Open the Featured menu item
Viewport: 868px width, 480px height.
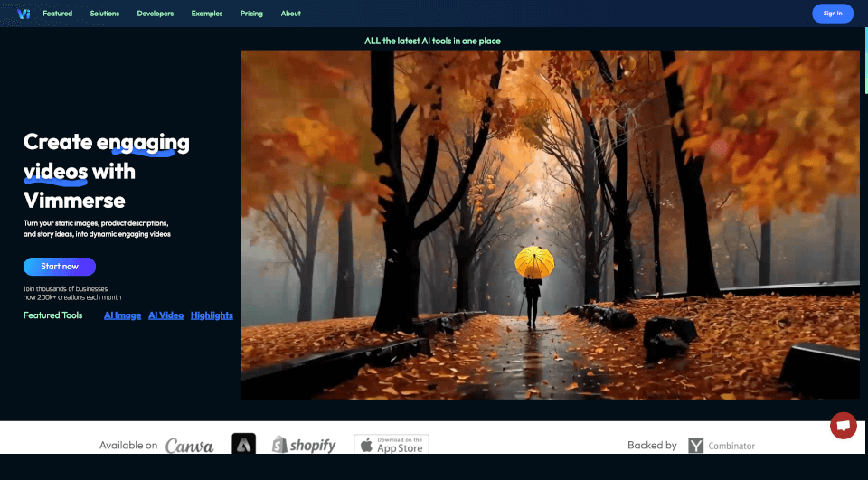[58, 14]
